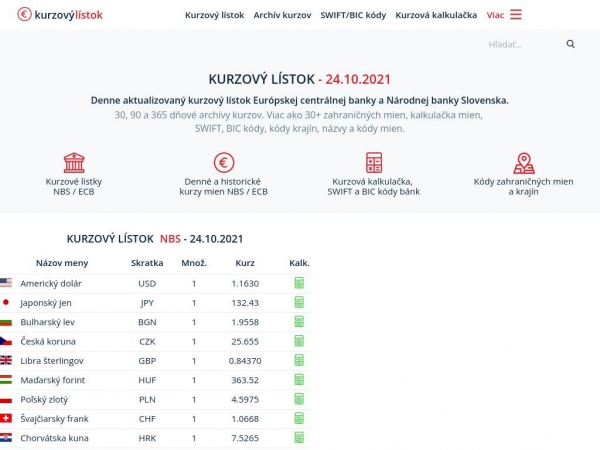This screenshot has width=600, height=450.
Task: Follow the Kurzové lístky NBS / ECB link
Action: point(74,187)
